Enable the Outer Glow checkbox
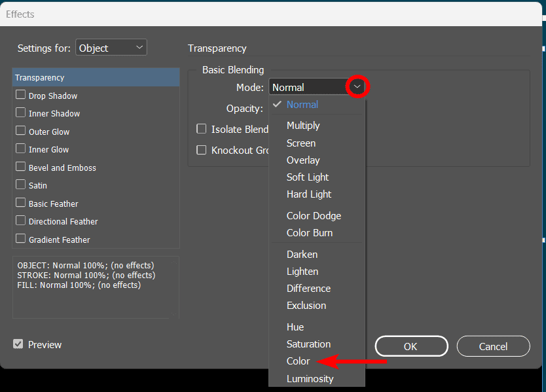The height and width of the screenshot is (392, 546). click(x=21, y=131)
